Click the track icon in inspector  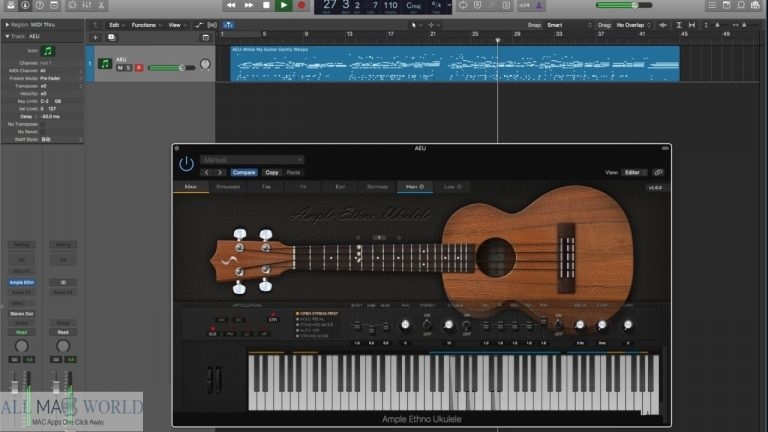click(48, 51)
